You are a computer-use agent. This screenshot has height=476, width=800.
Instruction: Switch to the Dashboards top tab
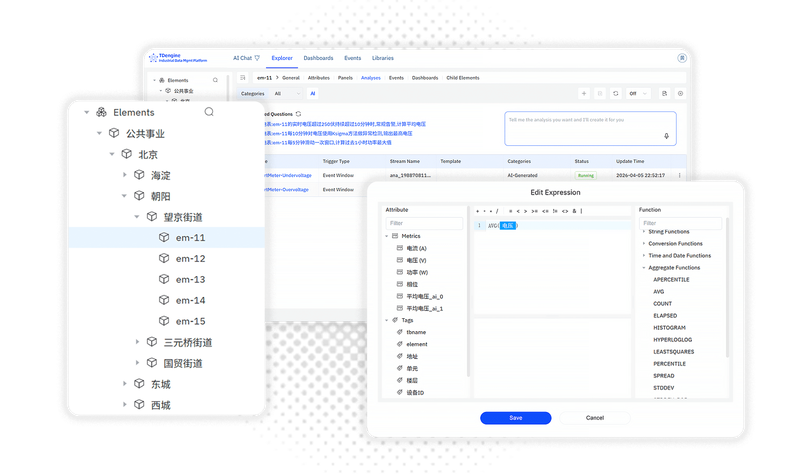tap(318, 58)
